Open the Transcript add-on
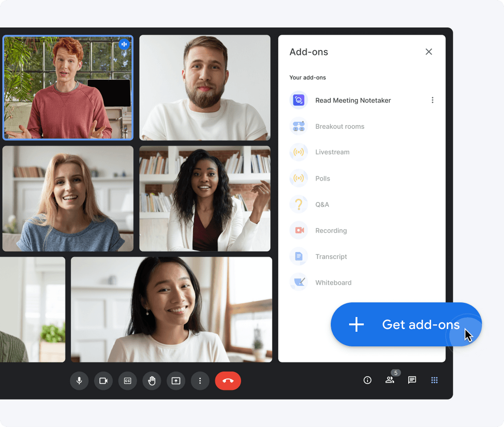Viewport: 504px width, 427px height. tap(331, 256)
